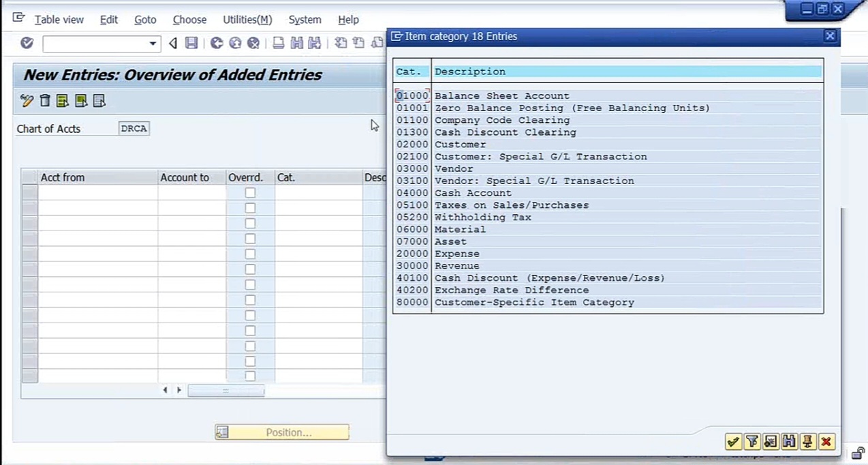
Task: Click the table's scroll right arrow
Action: click(179, 390)
